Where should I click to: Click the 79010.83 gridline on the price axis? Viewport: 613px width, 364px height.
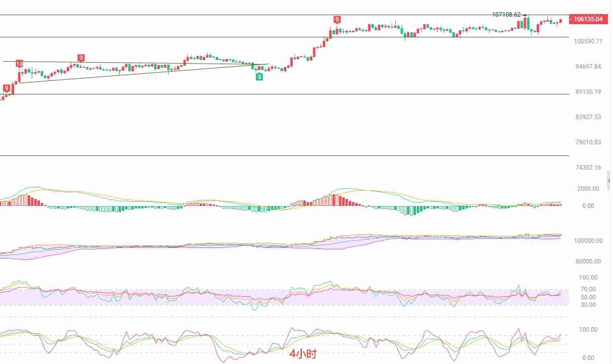click(x=588, y=142)
